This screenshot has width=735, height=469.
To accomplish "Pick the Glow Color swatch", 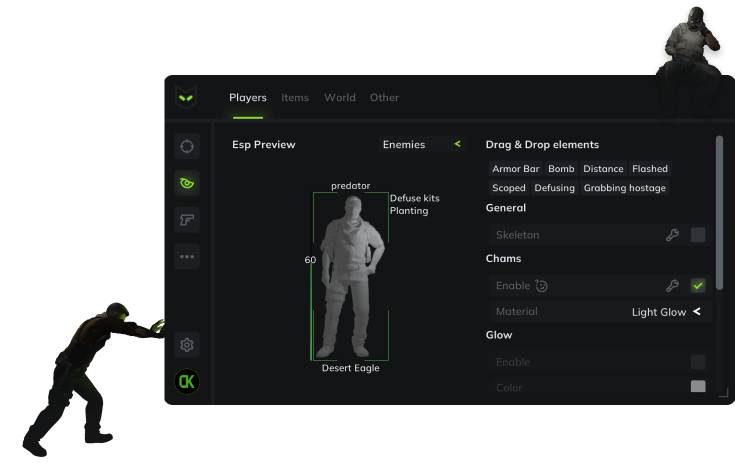I will [x=698, y=387].
